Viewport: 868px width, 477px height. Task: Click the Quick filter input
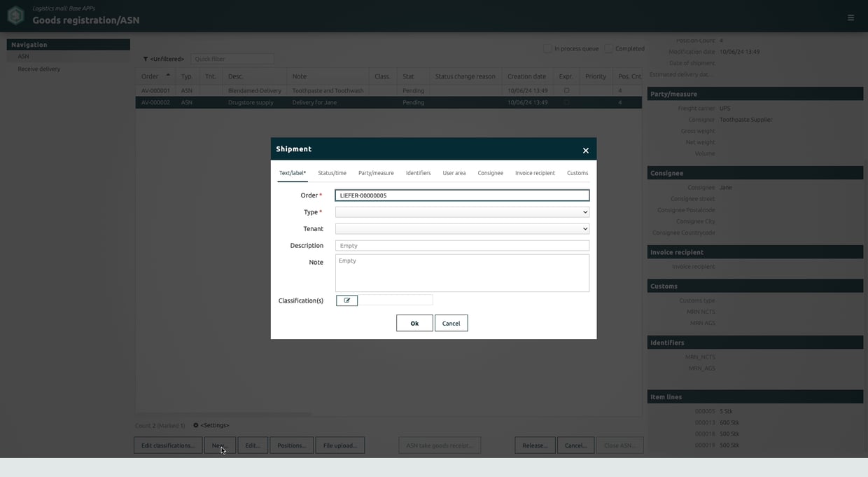[x=232, y=60]
